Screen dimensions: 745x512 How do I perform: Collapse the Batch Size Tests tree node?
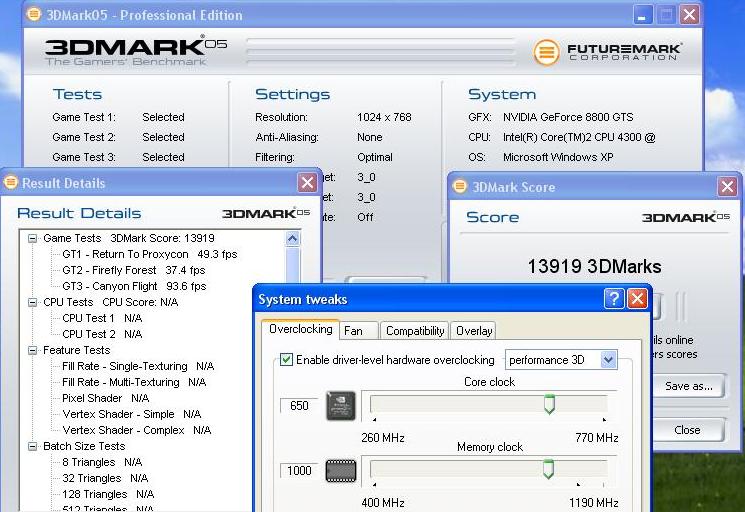click(x=32, y=446)
